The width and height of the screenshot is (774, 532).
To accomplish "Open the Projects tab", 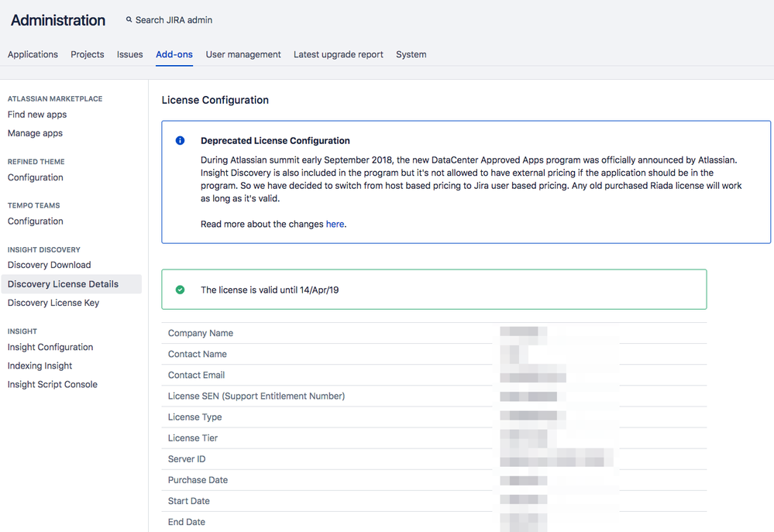I will coord(88,54).
